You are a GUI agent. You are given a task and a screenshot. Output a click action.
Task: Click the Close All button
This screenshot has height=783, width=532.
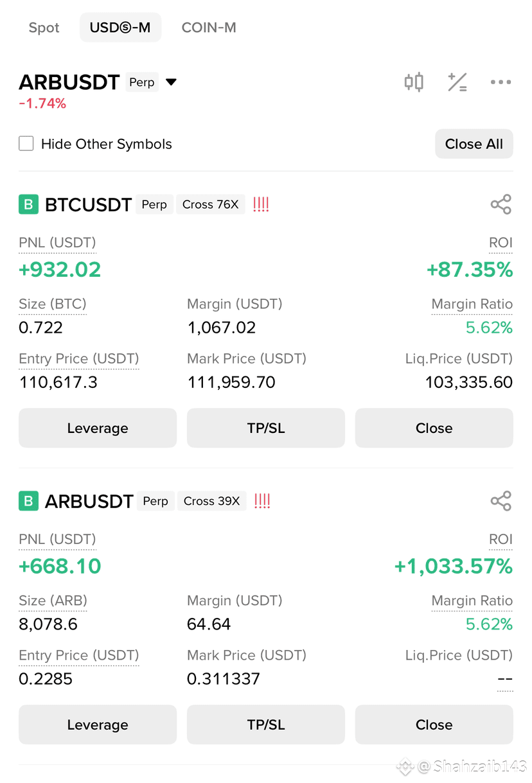474,144
